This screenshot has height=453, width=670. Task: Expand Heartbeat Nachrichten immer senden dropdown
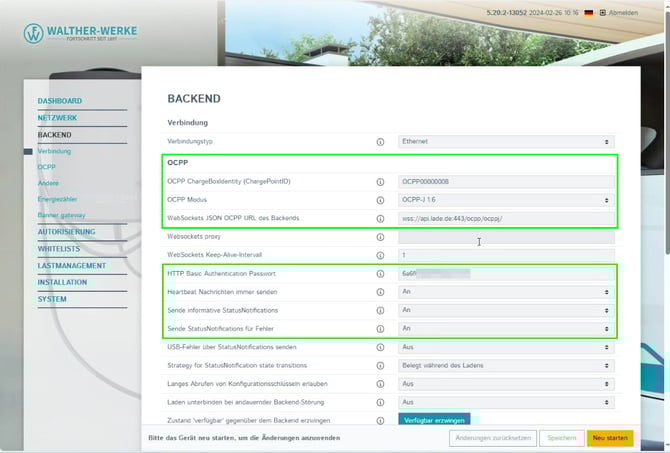[x=506, y=292]
